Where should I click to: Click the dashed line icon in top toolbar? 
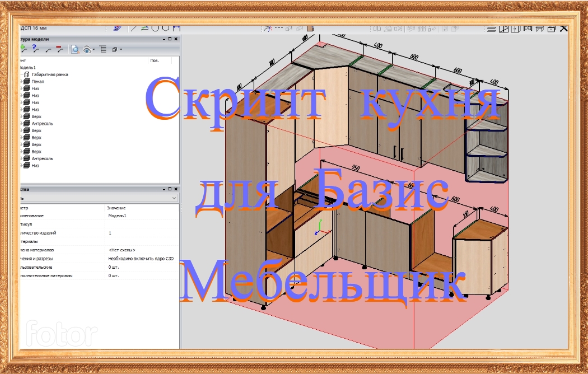(x=279, y=28)
